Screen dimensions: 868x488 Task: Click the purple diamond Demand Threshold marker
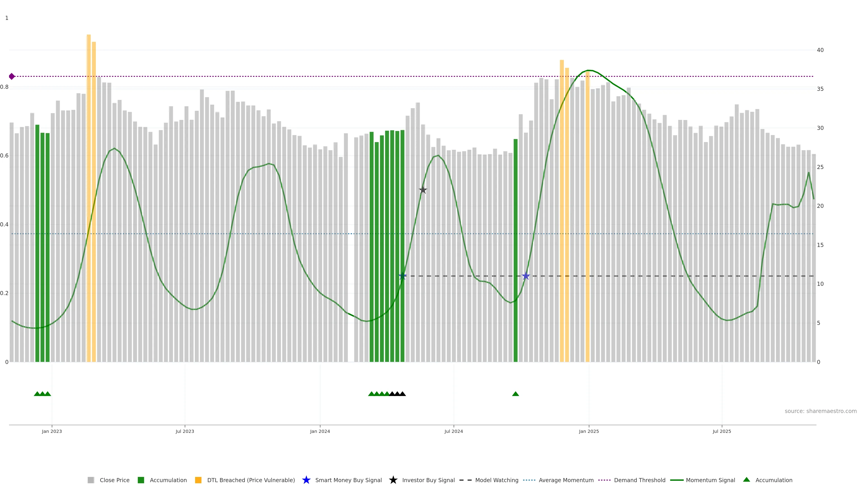click(12, 76)
